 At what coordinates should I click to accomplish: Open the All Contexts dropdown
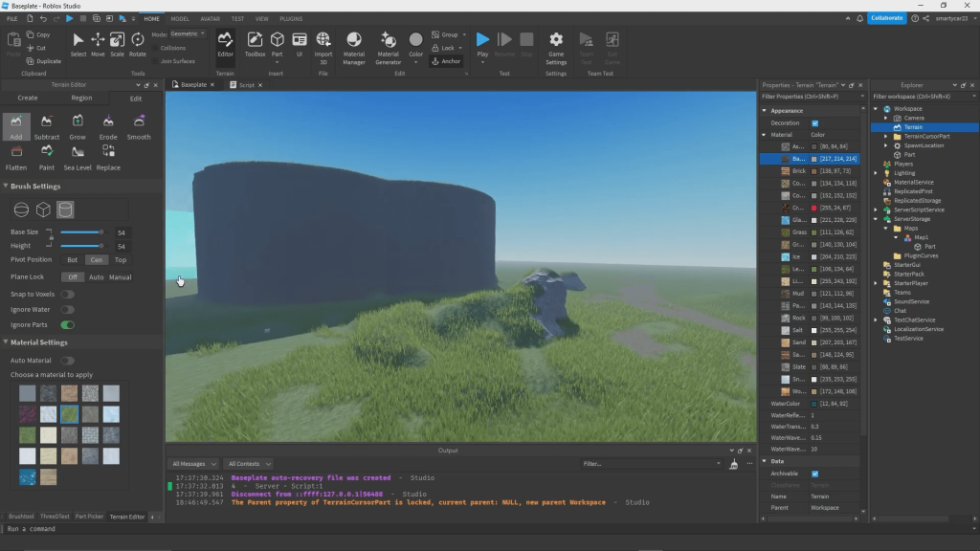pyautogui.click(x=249, y=464)
